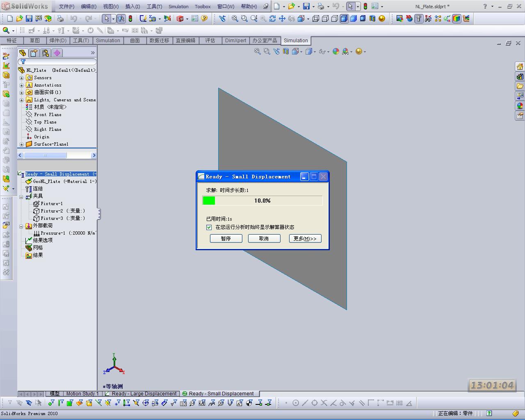Open the Motion Study 1 tab
Viewport: 525px width, 420px height.
[x=82, y=394]
